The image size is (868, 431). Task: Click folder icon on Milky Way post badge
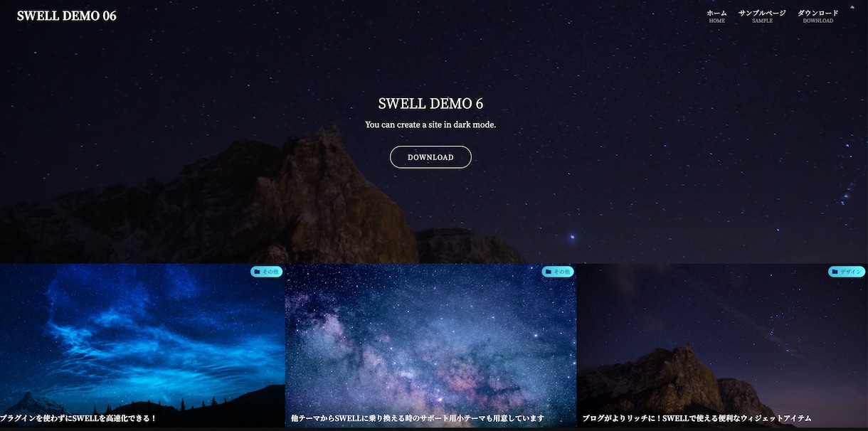click(x=549, y=272)
